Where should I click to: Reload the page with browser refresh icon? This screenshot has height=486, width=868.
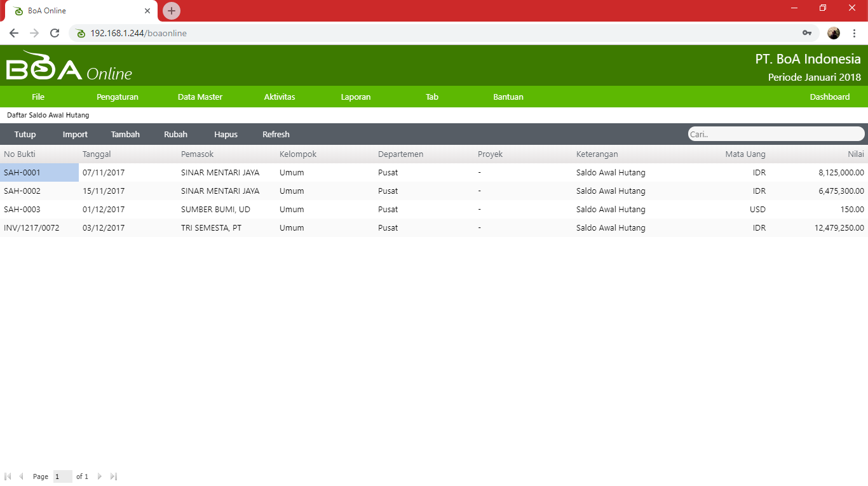coord(55,33)
